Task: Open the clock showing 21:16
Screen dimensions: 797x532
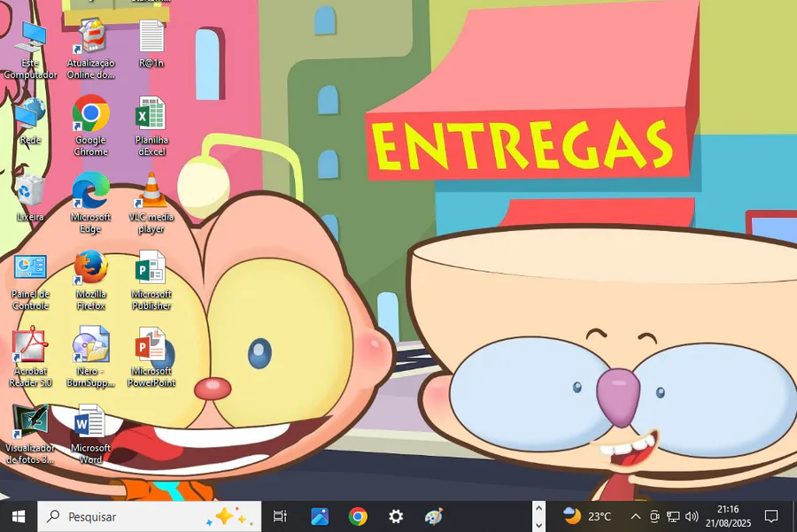Action: (728, 516)
